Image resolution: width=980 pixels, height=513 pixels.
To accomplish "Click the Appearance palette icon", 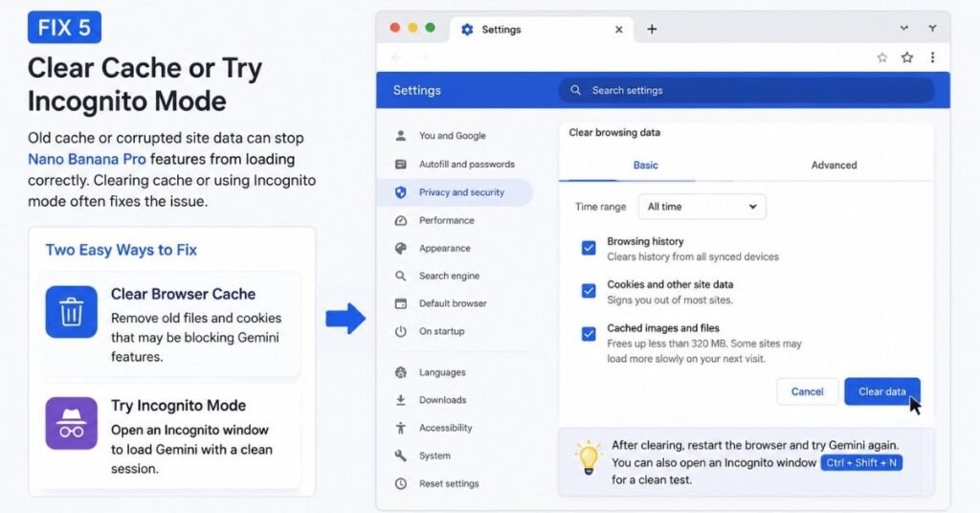I will point(401,248).
